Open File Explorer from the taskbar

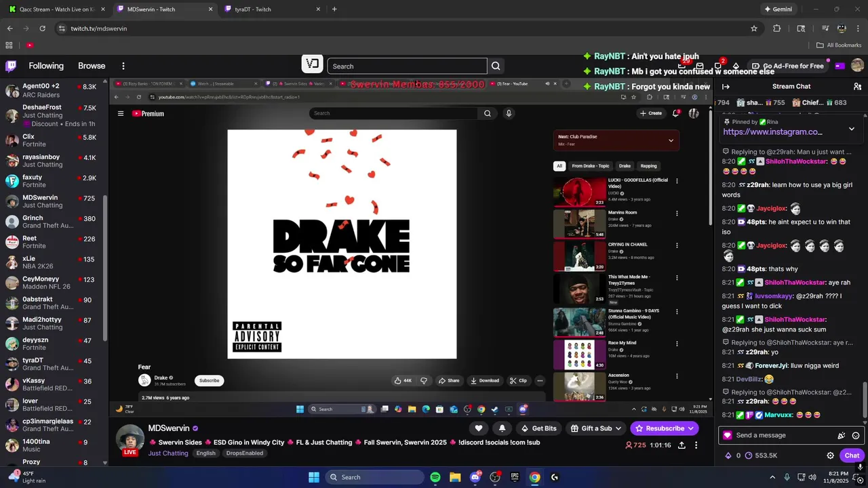(x=455, y=477)
